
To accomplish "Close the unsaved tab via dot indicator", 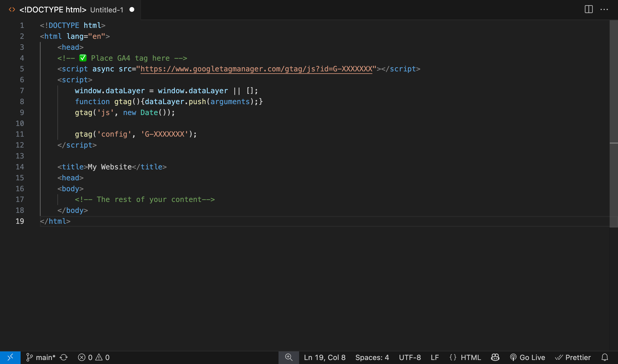I will [132, 10].
